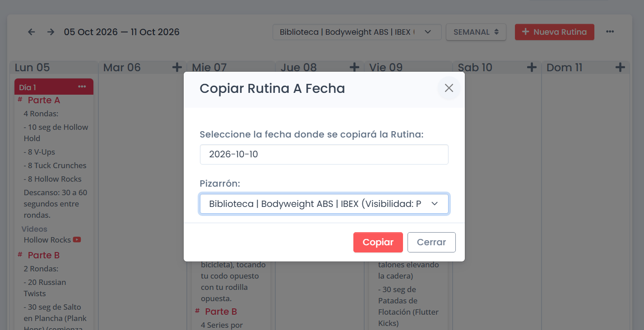The height and width of the screenshot is (330, 644).
Task: Click the 'Videos' label on Lun 05
Action: point(34,229)
